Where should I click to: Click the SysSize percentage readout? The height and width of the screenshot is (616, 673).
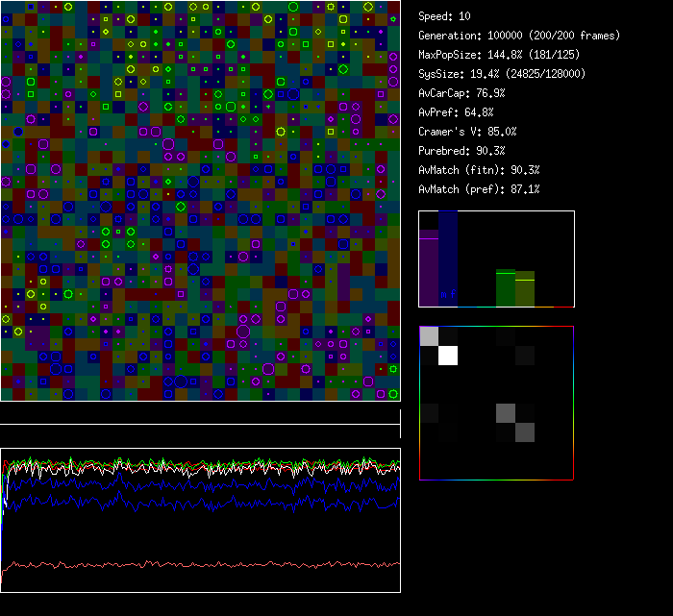(501, 74)
